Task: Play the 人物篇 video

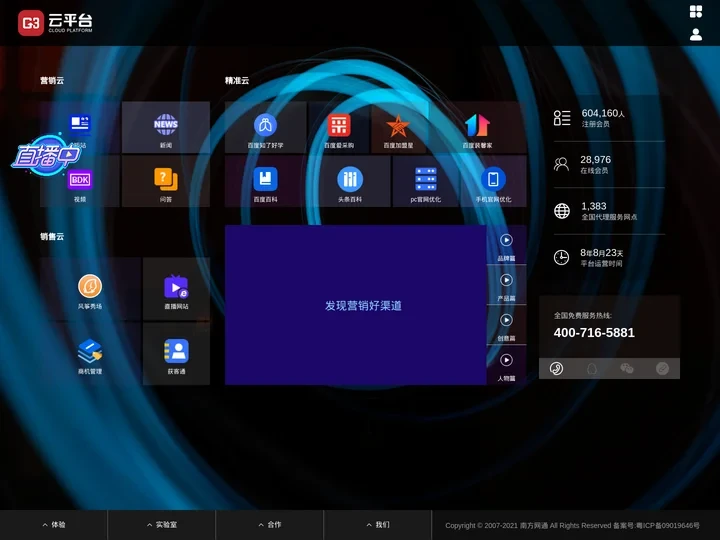Action: (506, 365)
